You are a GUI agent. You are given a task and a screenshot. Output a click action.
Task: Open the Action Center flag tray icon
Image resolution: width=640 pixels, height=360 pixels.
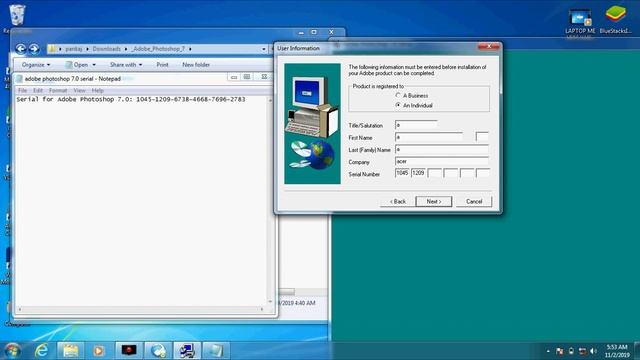(x=560, y=351)
